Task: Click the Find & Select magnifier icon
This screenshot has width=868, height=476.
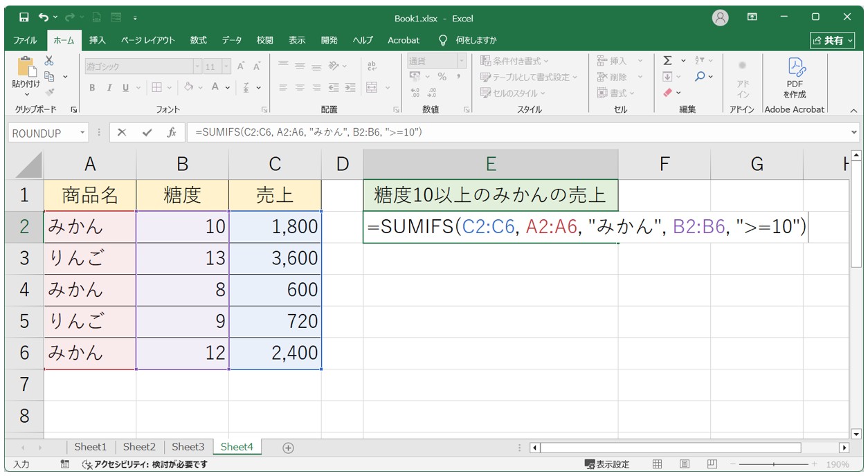Action: point(700,76)
